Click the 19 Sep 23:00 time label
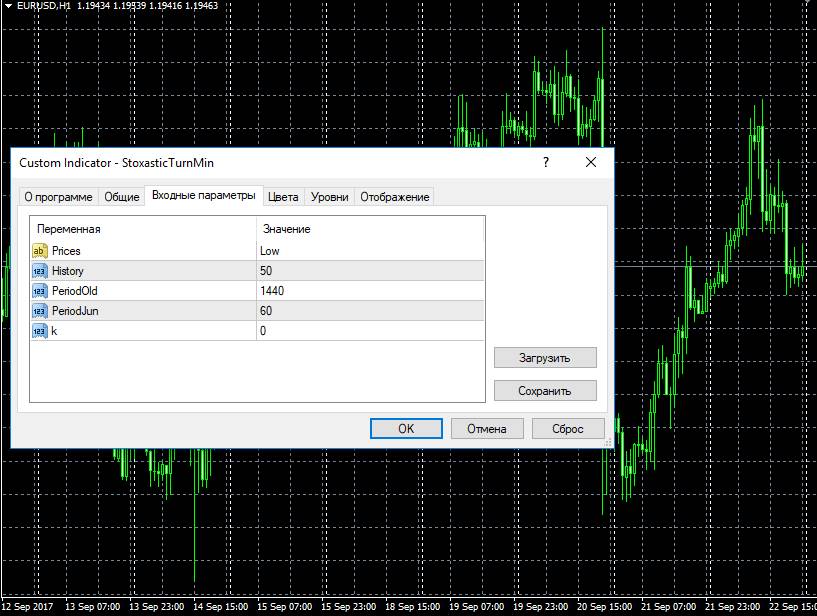817x616 pixels. [x=541, y=607]
